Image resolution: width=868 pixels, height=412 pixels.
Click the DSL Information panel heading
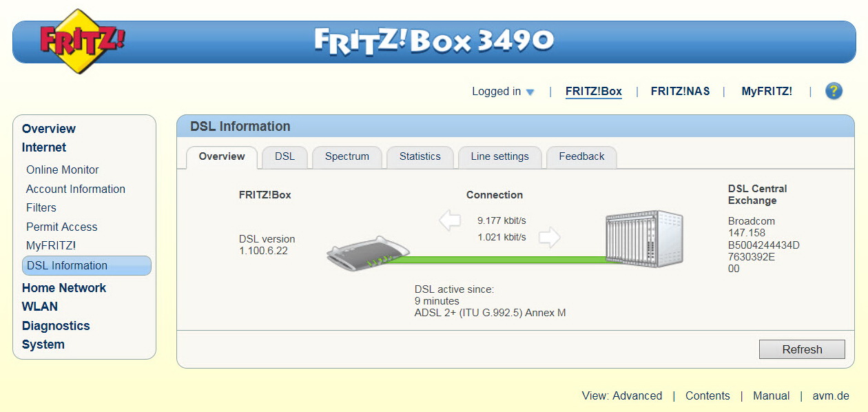coord(240,127)
